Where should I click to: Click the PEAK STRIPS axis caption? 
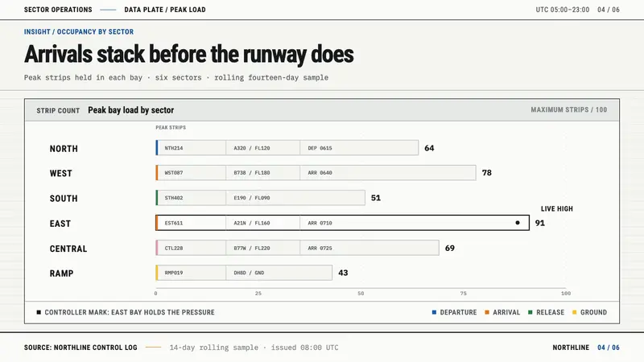click(x=171, y=128)
